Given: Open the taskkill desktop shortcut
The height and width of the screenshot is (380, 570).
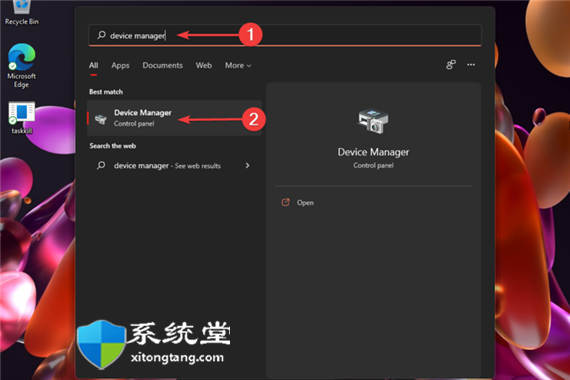Looking at the screenshot, I should click(22, 118).
